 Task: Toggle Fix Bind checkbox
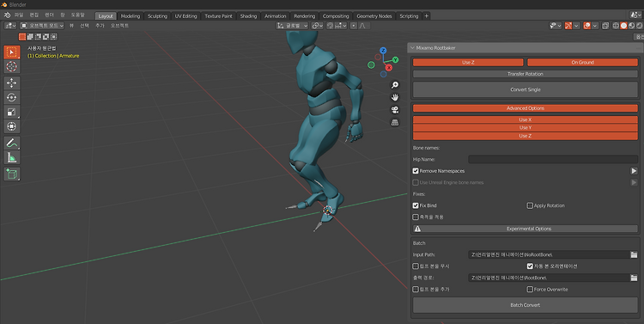(x=416, y=205)
